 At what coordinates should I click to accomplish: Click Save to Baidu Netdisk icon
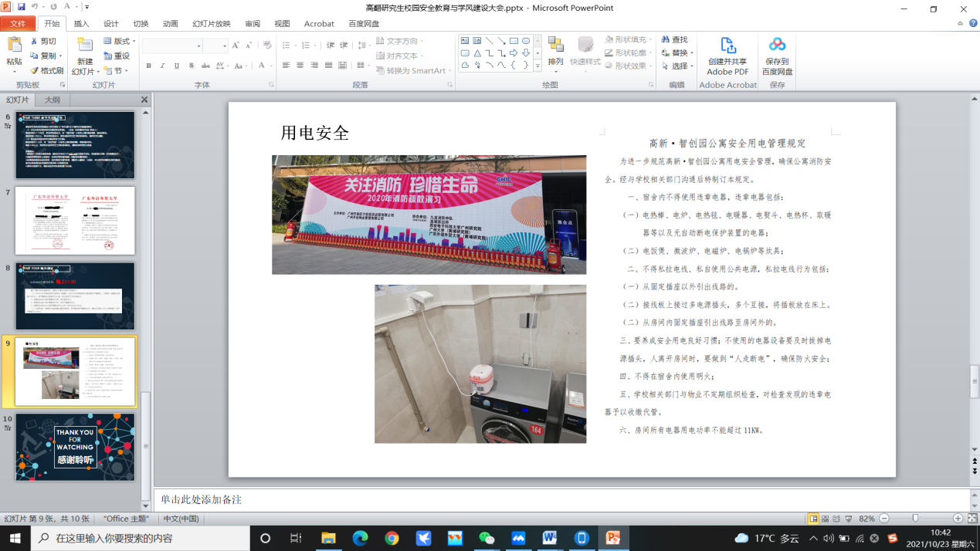[777, 46]
